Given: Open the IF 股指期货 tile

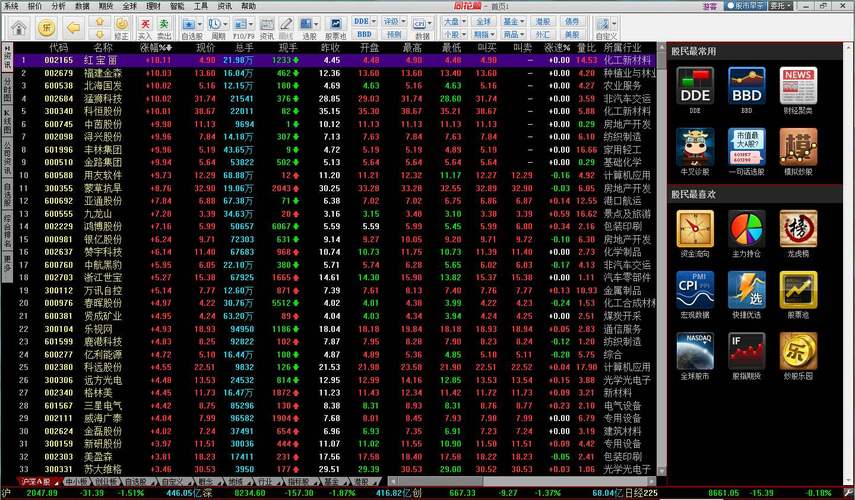Looking at the screenshot, I should coord(746,351).
